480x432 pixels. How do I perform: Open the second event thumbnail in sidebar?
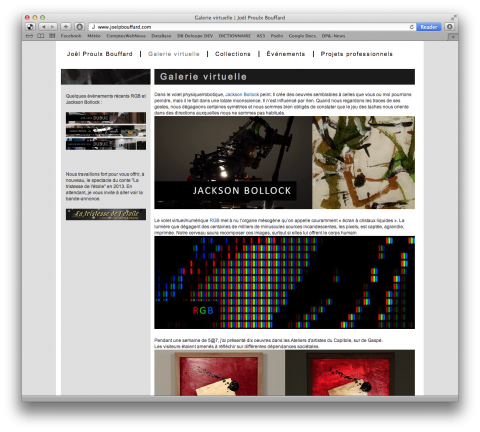pos(106,131)
